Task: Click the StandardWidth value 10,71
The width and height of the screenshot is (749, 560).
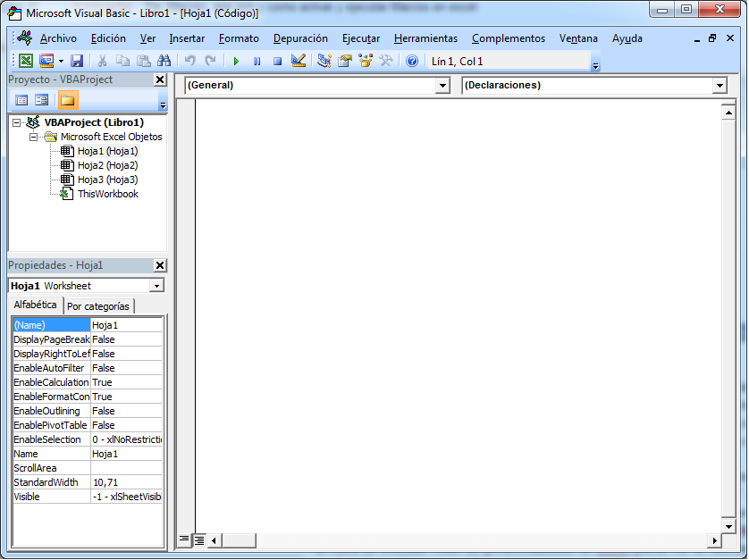Action: pos(127,482)
